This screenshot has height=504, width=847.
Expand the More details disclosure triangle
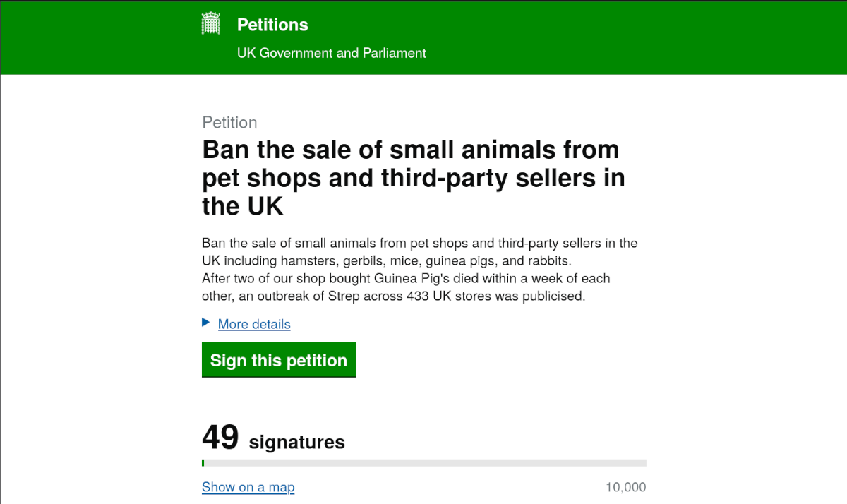(x=206, y=323)
